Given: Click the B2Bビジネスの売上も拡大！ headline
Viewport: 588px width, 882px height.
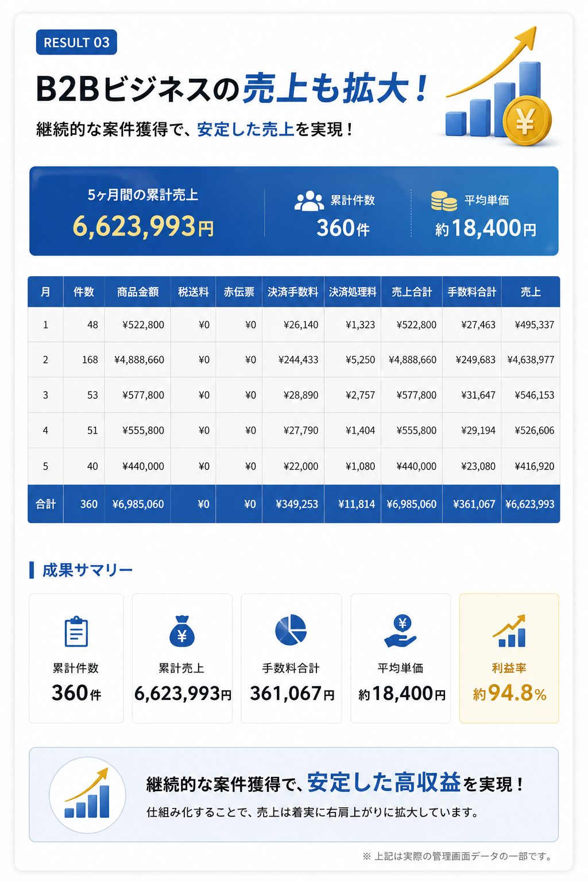Looking at the screenshot, I should (x=232, y=89).
